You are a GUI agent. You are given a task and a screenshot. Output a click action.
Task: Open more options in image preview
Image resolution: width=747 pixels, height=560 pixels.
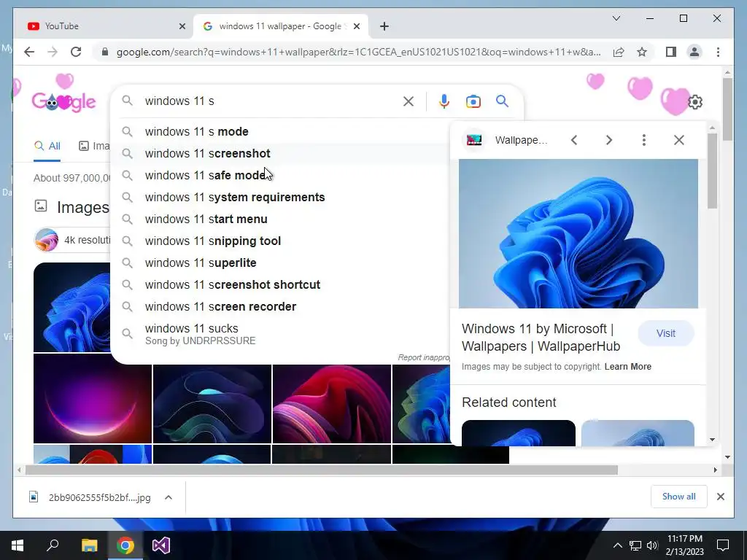coord(643,140)
